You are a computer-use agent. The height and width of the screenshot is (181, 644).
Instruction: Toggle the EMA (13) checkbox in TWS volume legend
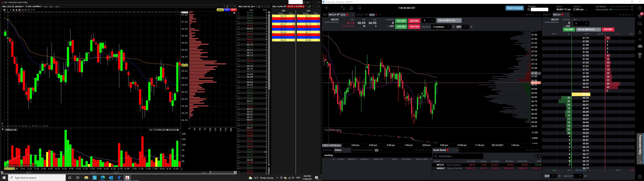point(168,130)
